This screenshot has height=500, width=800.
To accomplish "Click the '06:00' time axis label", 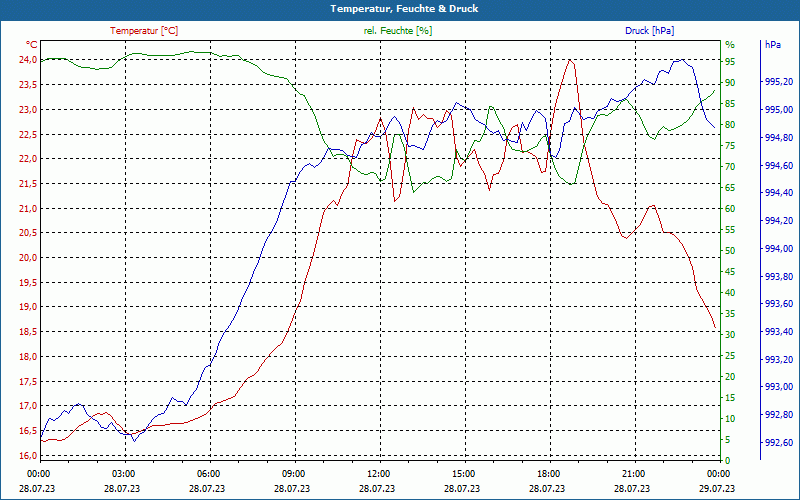I will [x=208, y=474].
